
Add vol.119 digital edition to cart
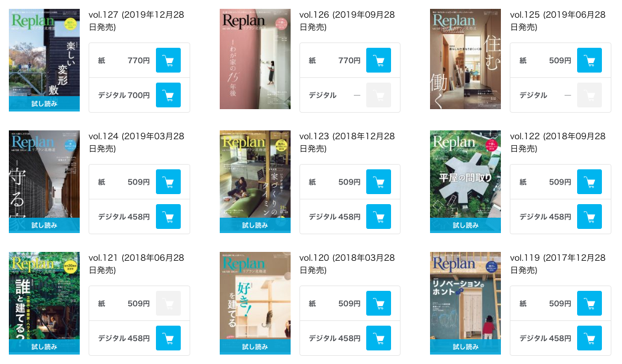coord(589,338)
